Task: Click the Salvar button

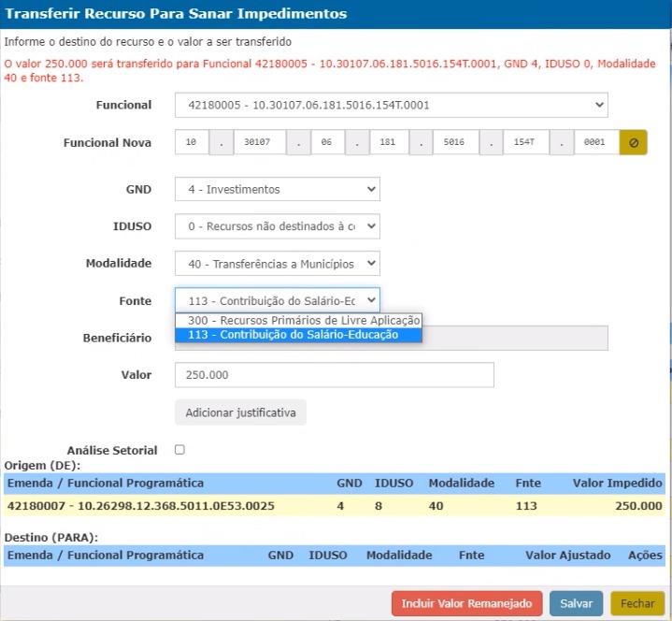Action: (x=576, y=604)
